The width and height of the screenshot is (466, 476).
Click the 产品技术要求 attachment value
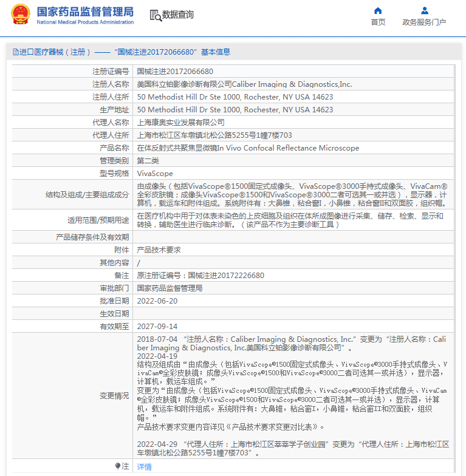point(159,250)
